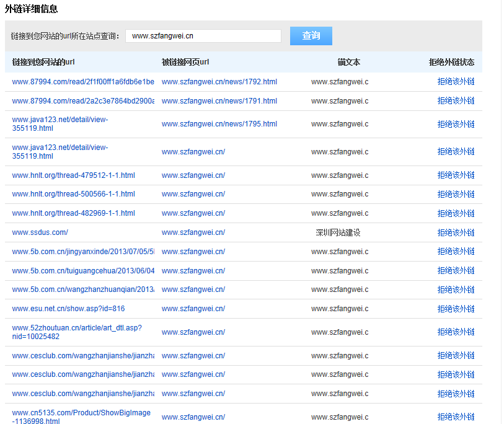Open the cn5135.com ShowBigImage link
The width and height of the screenshot is (504, 424).
click(81, 417)
